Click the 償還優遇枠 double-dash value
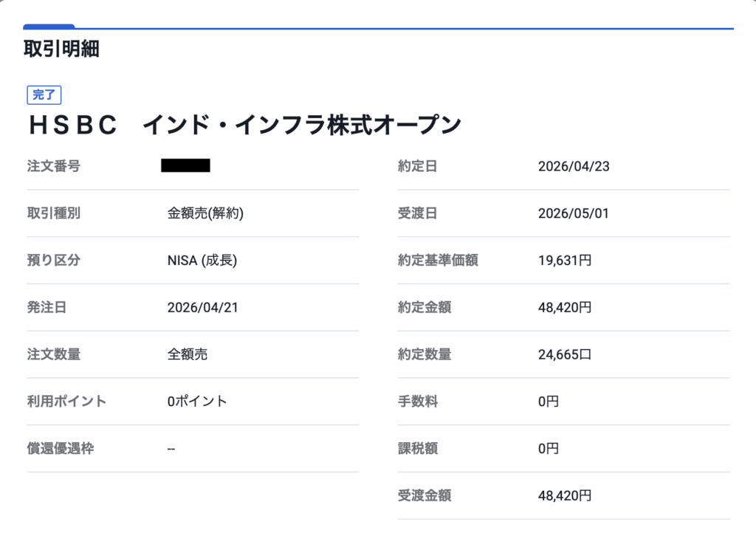This screenshot has width=756, height=533. coord(171,448)
